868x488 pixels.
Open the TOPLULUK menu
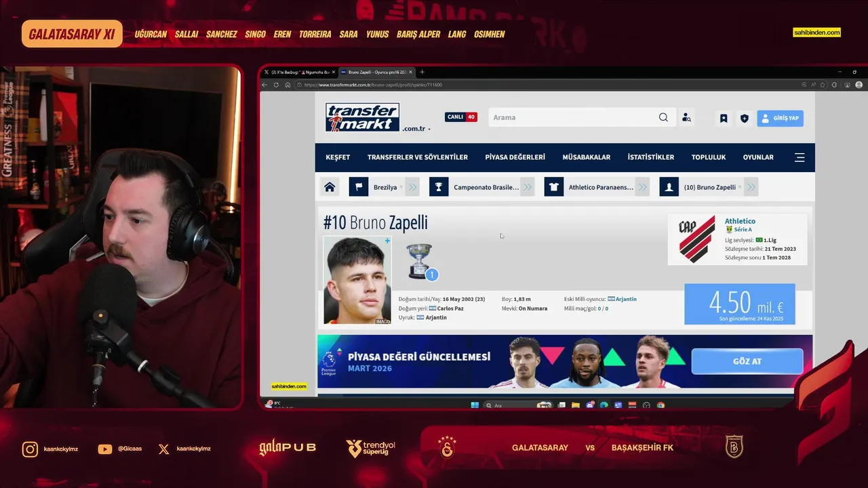point(709,157)
